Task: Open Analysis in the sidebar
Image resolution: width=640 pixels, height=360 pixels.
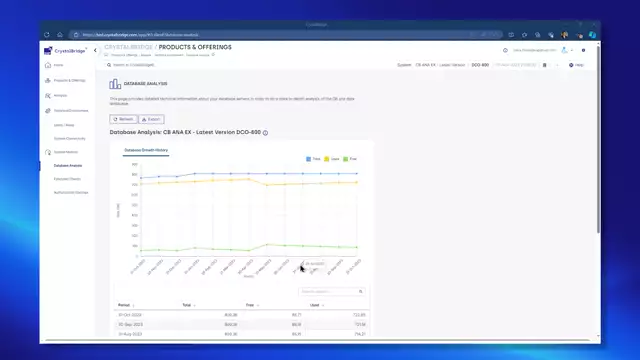Action: pyautogui.click(x=60, y=96)
